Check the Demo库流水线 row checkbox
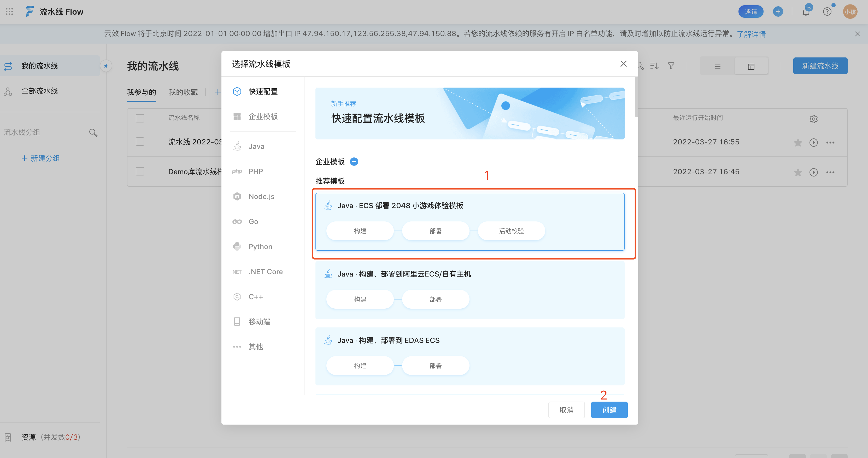The image size is (868, 458). (140, 172)
